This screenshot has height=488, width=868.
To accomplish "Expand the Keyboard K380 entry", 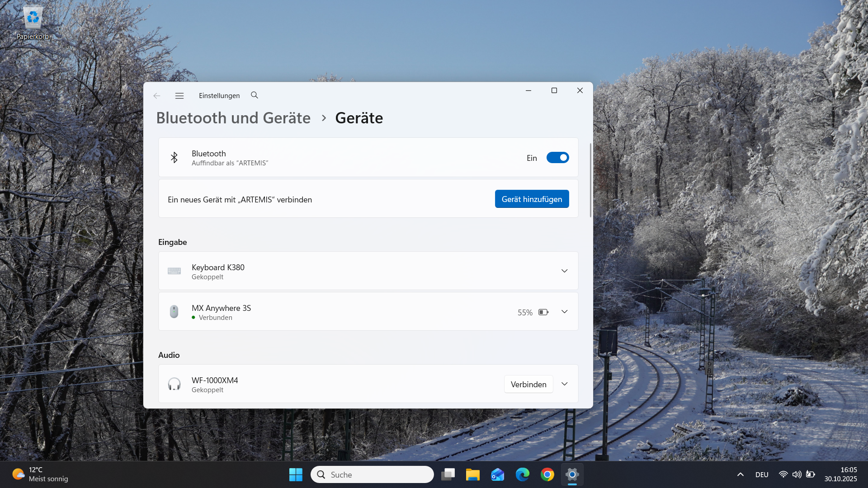I will (564, 270).
